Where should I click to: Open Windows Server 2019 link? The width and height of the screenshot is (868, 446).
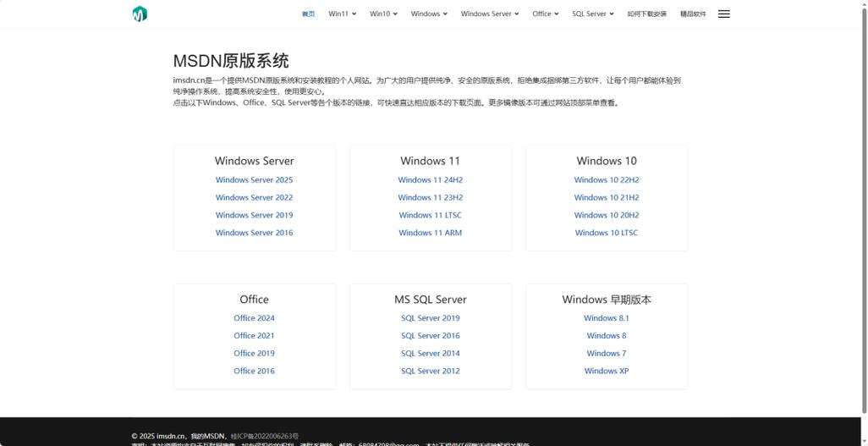(x=254, y=216)
